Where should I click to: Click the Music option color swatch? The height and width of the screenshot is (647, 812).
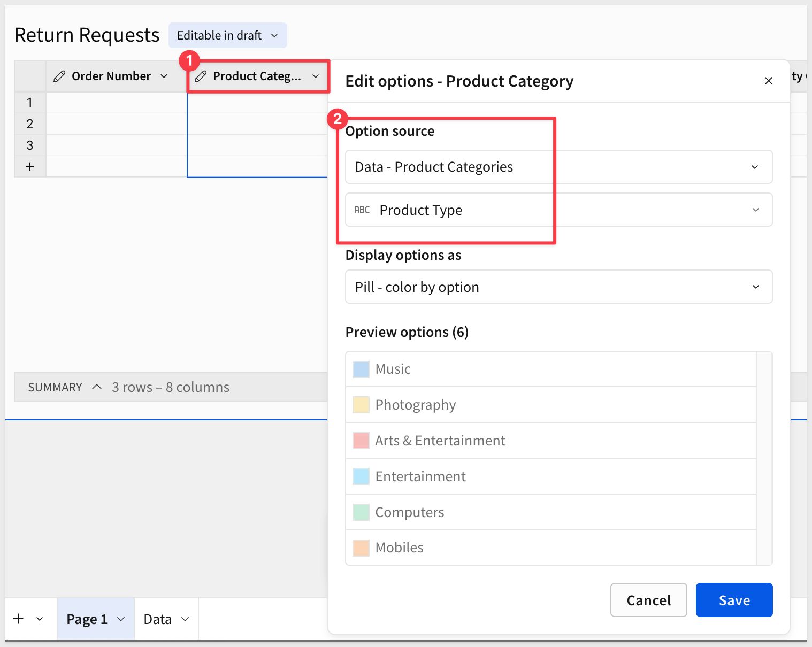361,369
